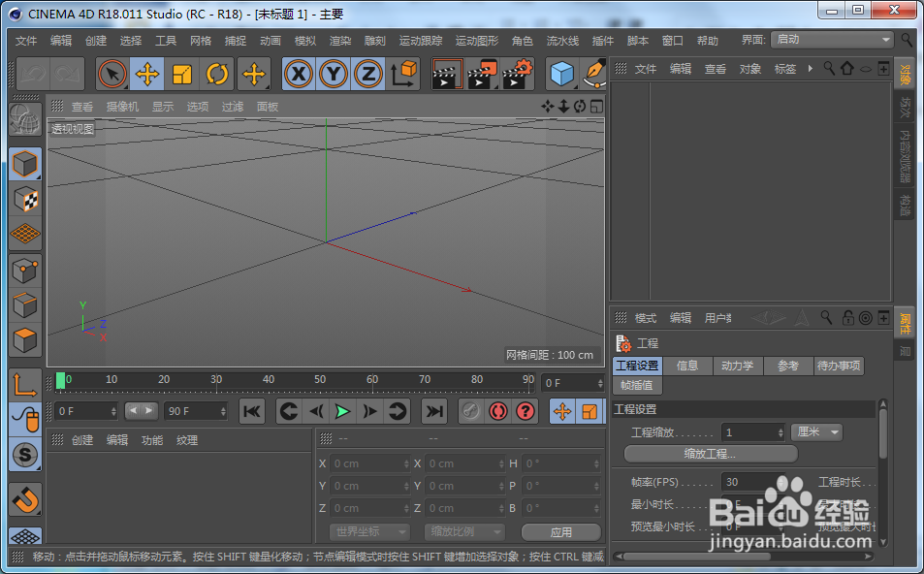The height and width of the screenshot is (574, 924).
Task: Toggle viewport solo S icon
Action: [25, 455]
